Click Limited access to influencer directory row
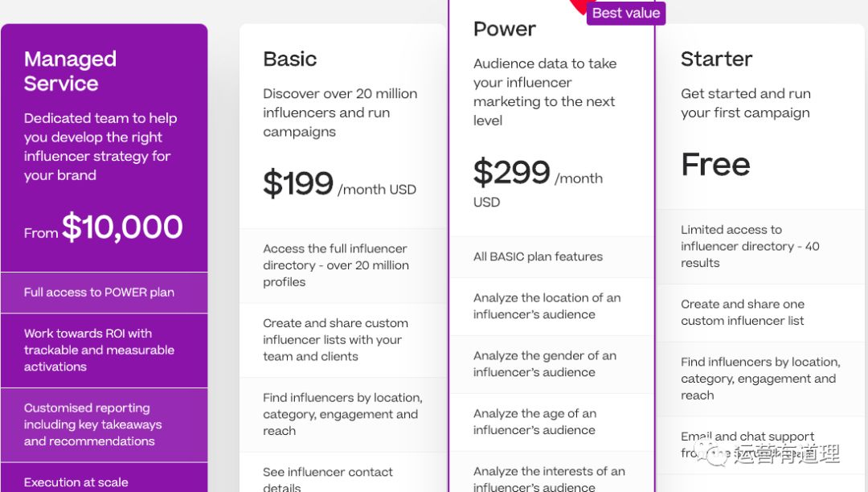Viewport: 868px width, 492px height. [759, 246]
